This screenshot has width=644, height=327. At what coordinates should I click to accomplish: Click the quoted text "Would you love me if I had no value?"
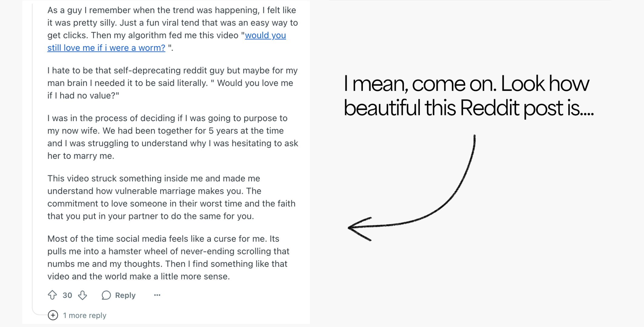pos(170,89)
